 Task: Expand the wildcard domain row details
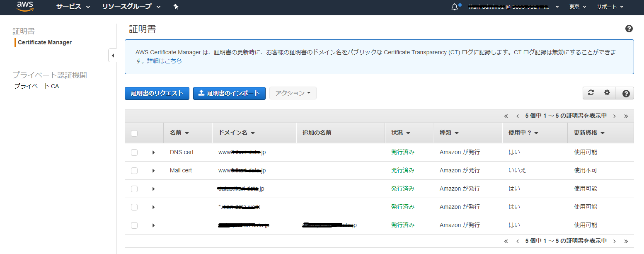153,207
